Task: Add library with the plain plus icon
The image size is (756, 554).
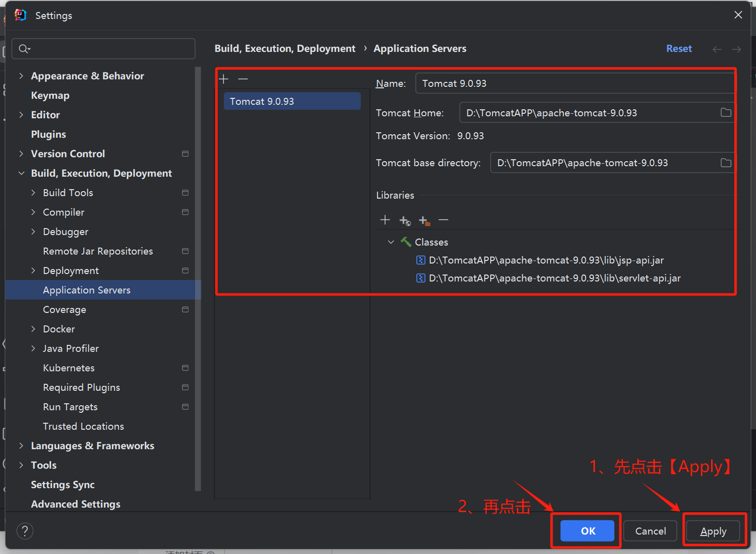Action: tap(385, 220)
